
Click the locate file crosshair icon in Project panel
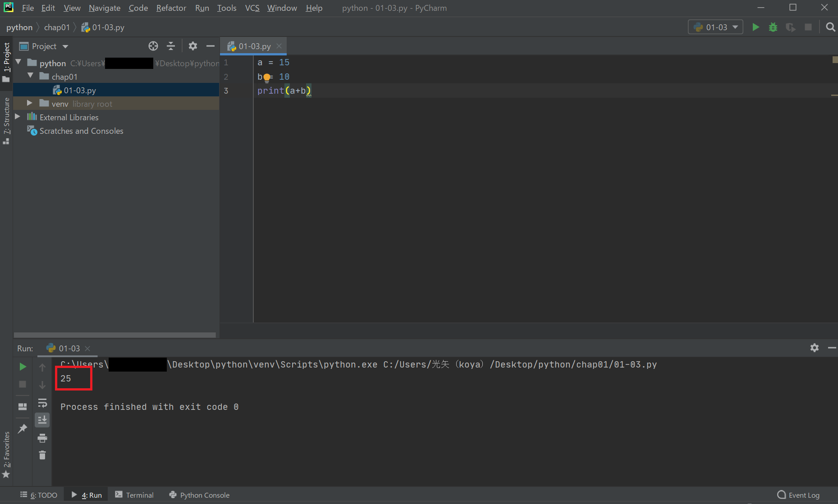pos(153,46)
